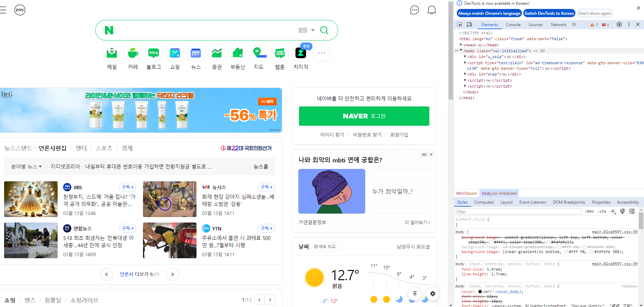The width and height of the screenshot is (644, 307).
Task: Open search box autocomplete dropdown arrow
Action: tap(313, 30)
